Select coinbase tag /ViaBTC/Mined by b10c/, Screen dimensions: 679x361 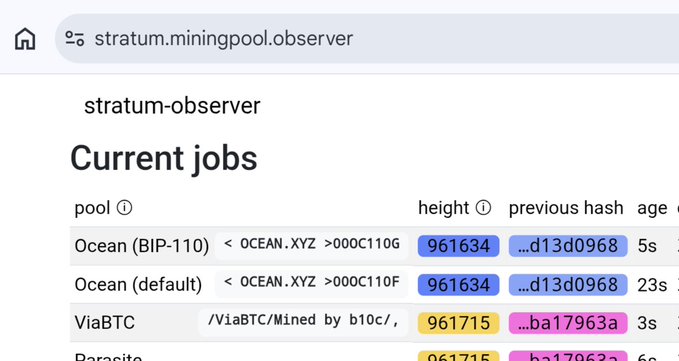pyautogui.click(x=303, y=321)
